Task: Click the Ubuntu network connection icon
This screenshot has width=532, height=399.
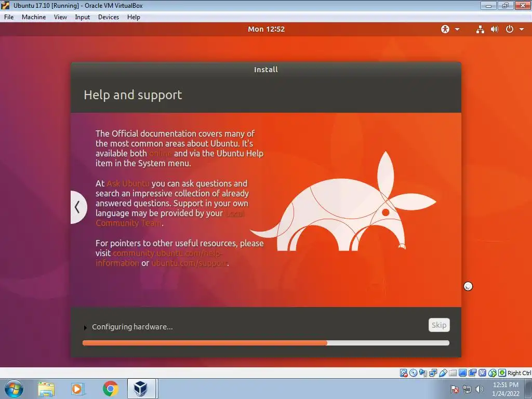Action: point(480,29)
